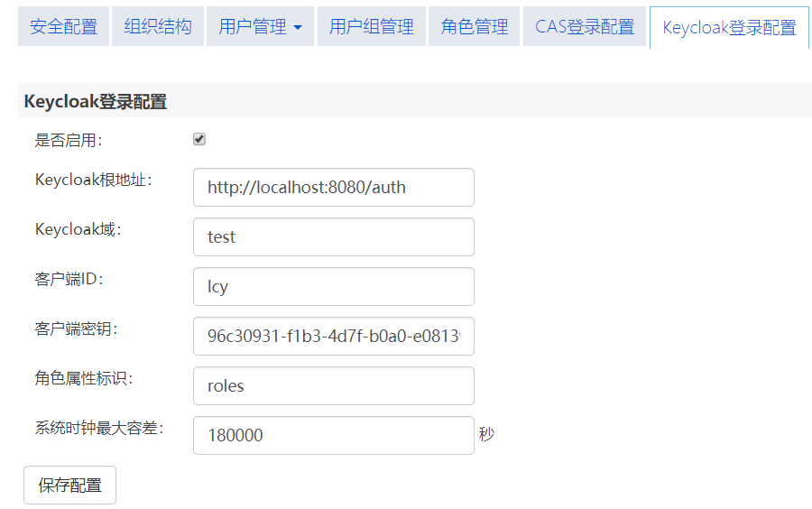
Task: Expand the 用户管理 dropdown menu
Action: click(260, 27)
